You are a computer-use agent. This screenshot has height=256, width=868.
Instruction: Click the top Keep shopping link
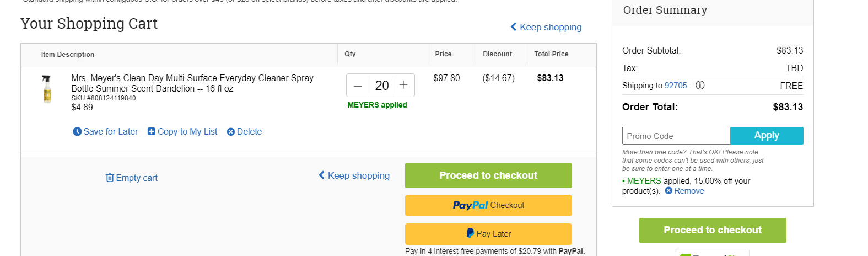click(x=546, y=27)
